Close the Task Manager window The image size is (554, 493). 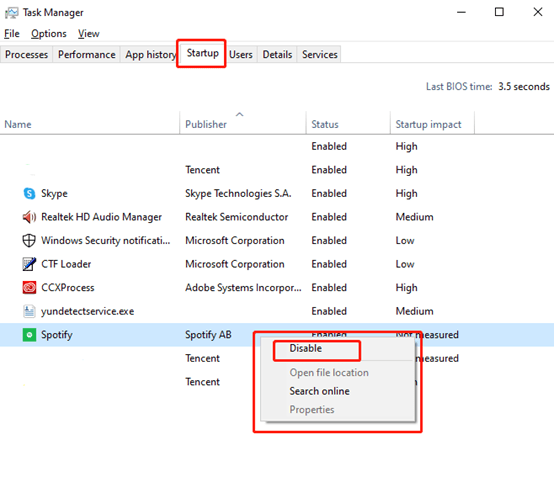(x=538, y=12)
